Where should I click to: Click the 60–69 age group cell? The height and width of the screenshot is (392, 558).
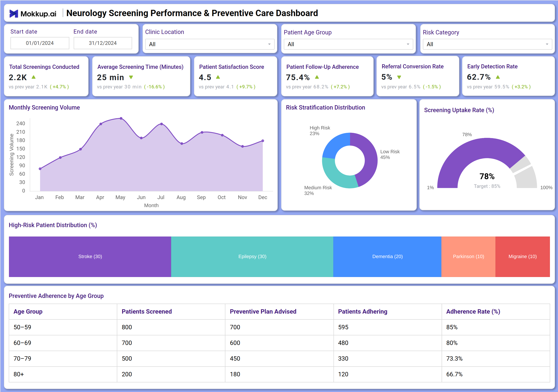click(63, 343)
